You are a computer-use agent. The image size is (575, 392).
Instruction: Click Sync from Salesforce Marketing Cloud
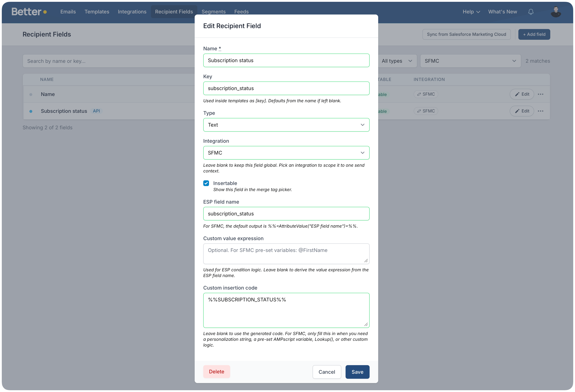click(x=466, y=34)
